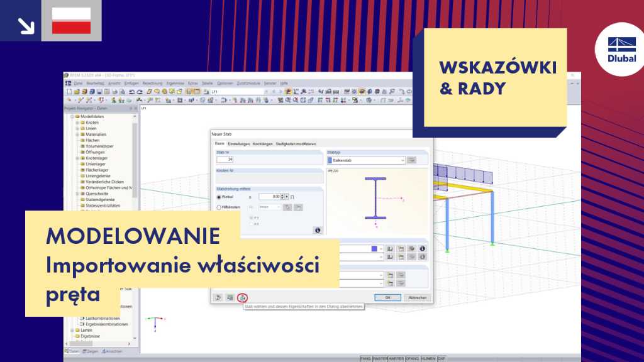Click the edit member type icon beside Balkenstab
This screenshot has height=362, width=644.
[x=411, y=160]
